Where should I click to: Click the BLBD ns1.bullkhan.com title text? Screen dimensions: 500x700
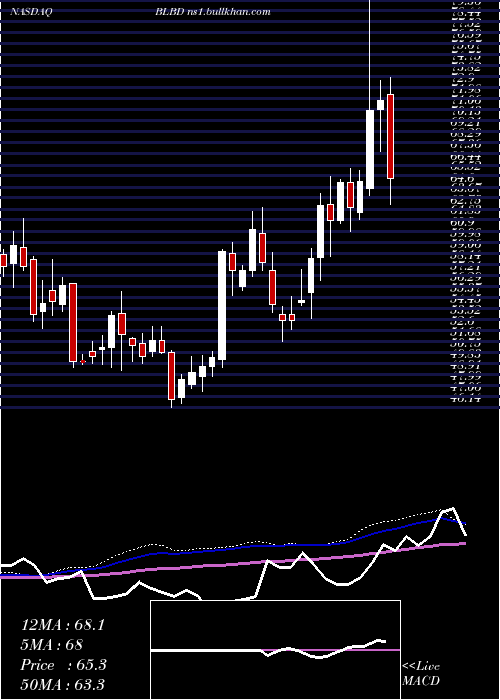(212, 12)
